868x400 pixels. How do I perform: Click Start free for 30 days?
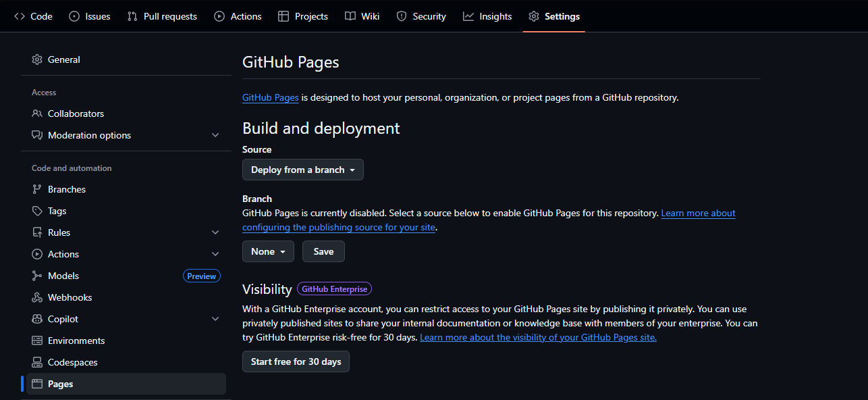click(296, 361)
